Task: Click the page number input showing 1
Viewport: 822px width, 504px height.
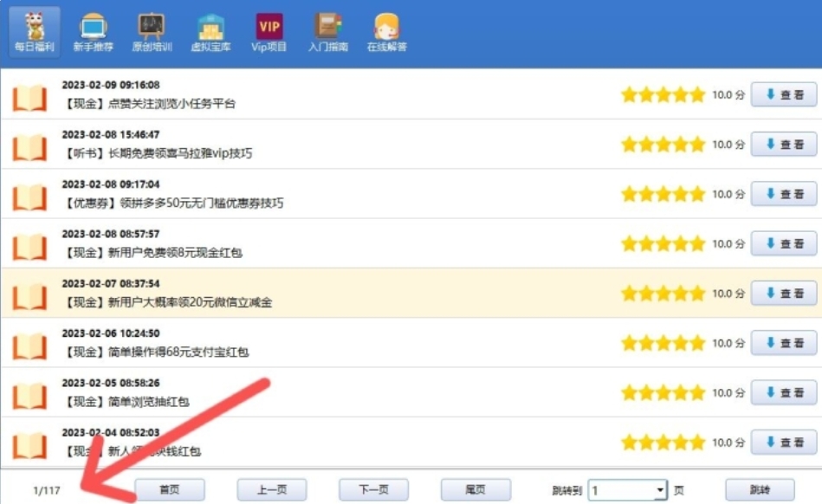Action: click(606, 489)
